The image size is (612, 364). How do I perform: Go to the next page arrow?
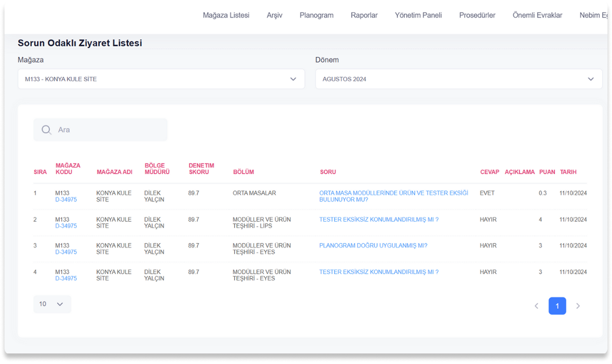tap(578, 306)
